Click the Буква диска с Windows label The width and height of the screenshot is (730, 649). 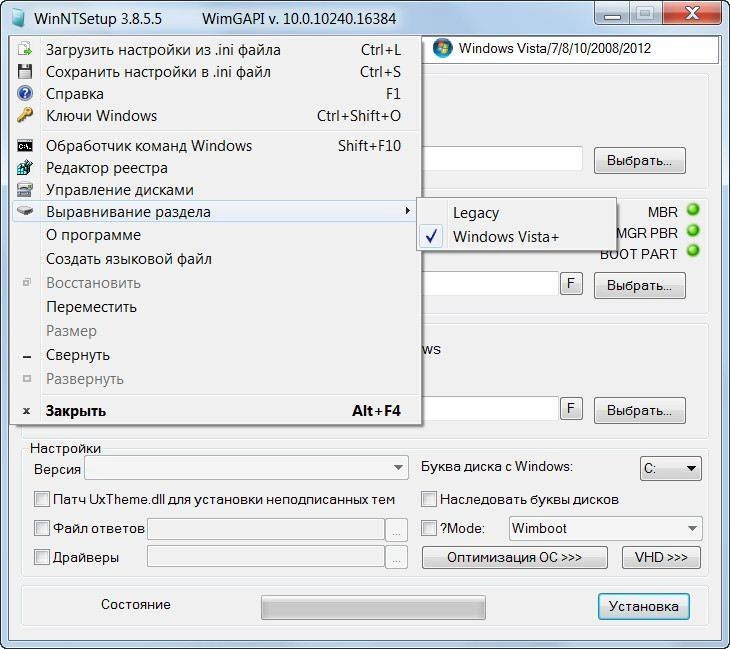click(497, 466)
